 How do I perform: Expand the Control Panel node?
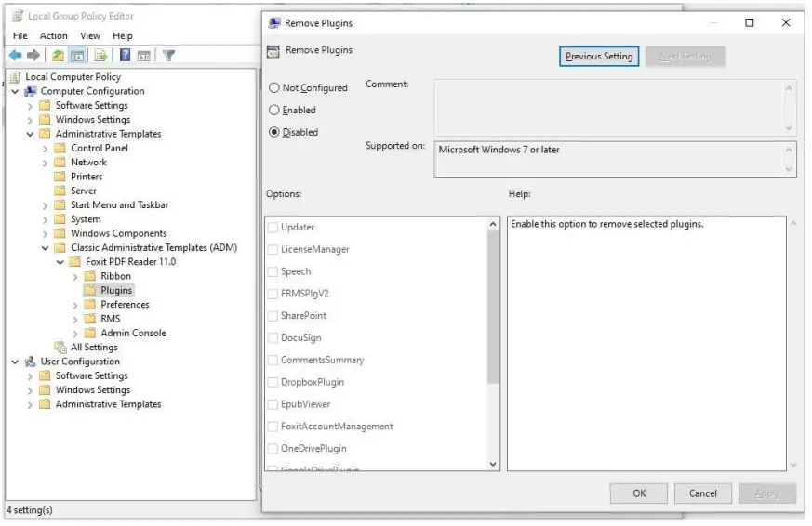(45, 149)
